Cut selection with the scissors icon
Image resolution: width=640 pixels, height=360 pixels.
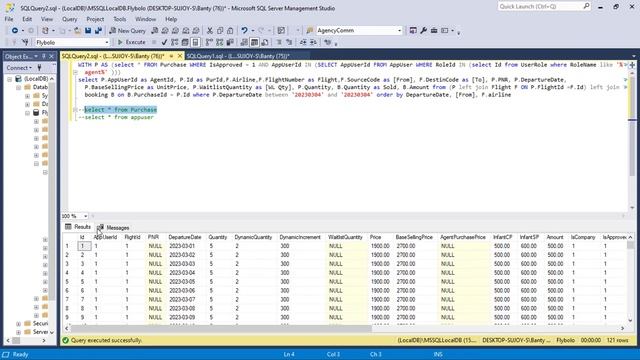coord(210,31)
